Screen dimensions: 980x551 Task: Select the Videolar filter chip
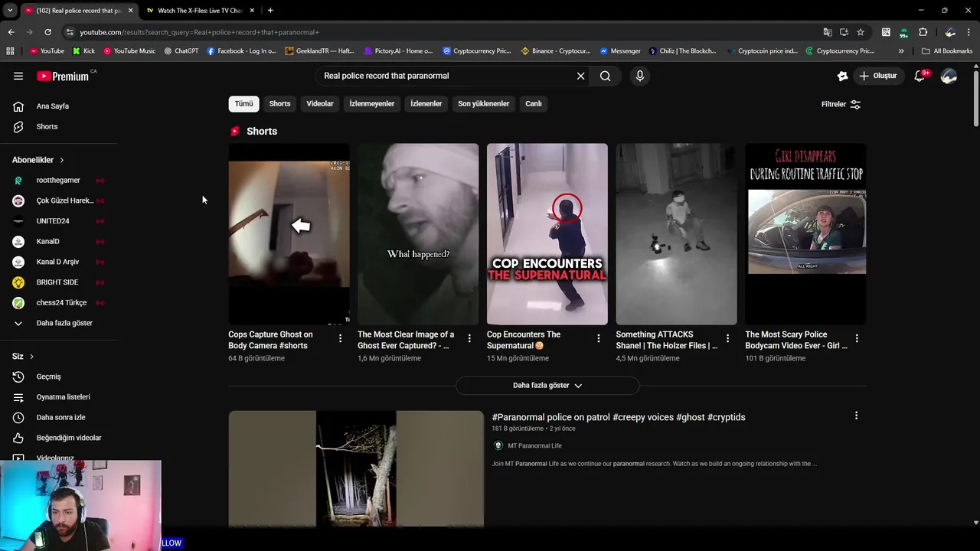coord(320,104)
